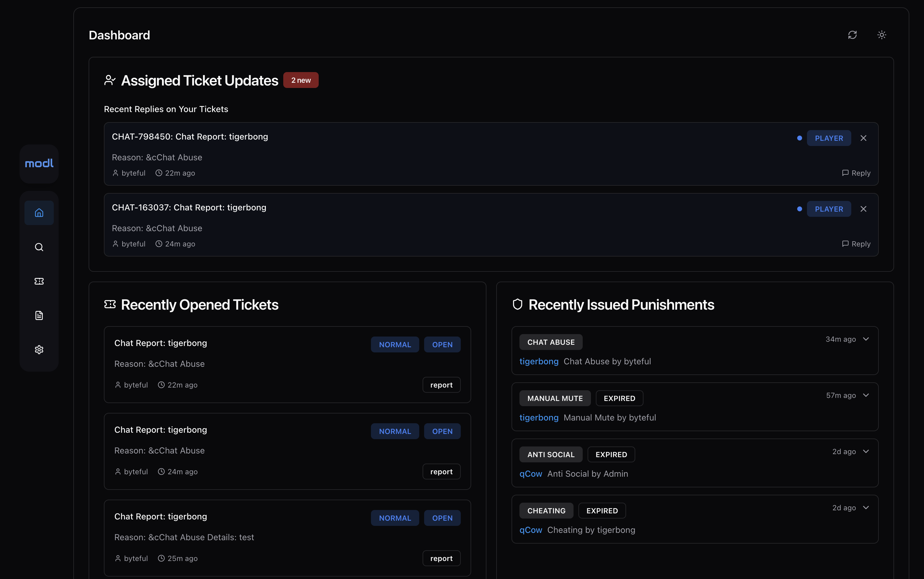Expand the Chat Abuse punishment entry
Screen dimensions: 924x579
(x=866, y=339)
